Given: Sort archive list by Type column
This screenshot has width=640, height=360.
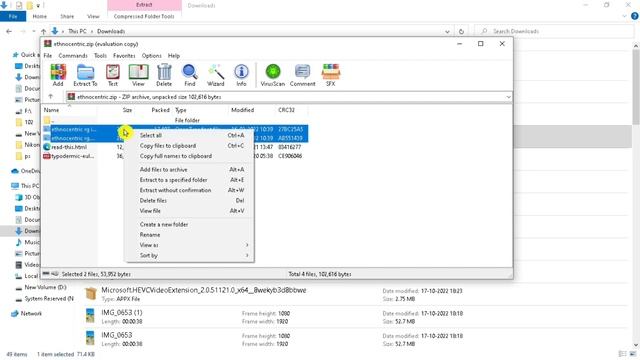Looking at the screenshot, I should [x=181, y=110].
